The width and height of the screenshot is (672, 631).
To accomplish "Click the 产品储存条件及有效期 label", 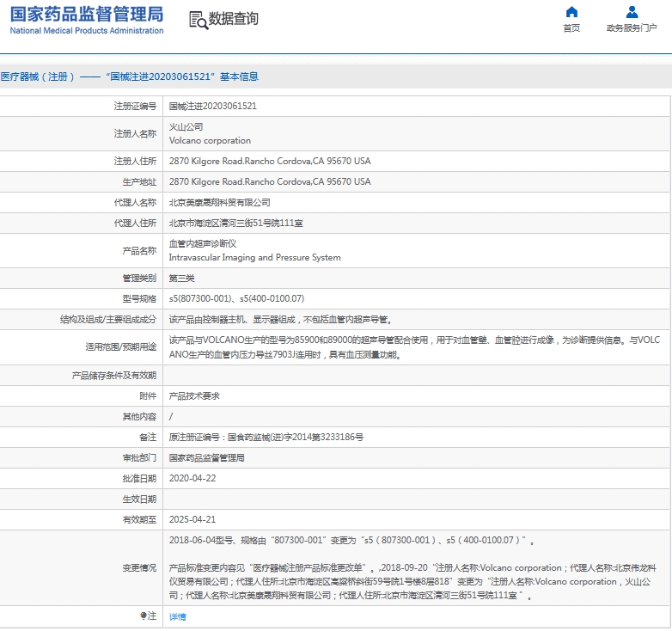I will (x=114, y=376).
